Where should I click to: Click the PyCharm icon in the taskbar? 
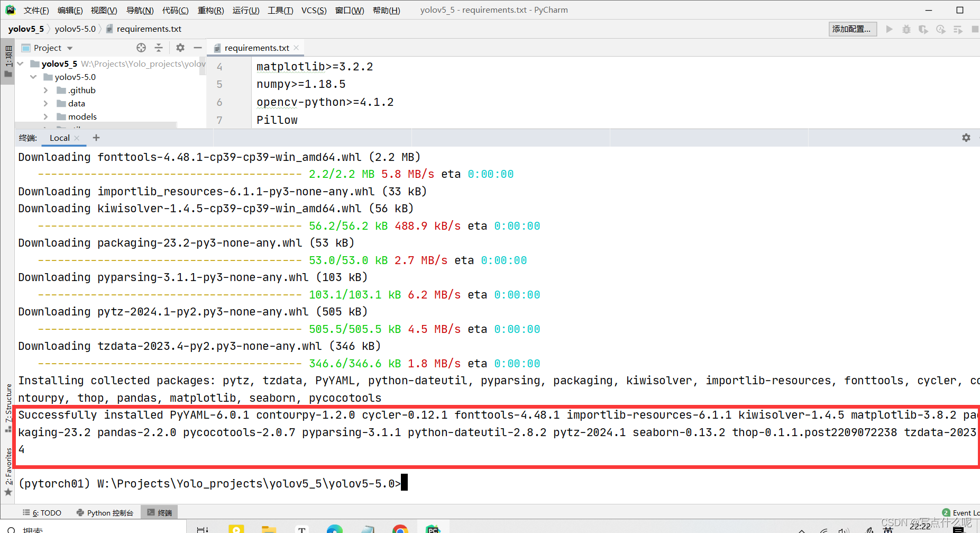(x=433, y=529)
